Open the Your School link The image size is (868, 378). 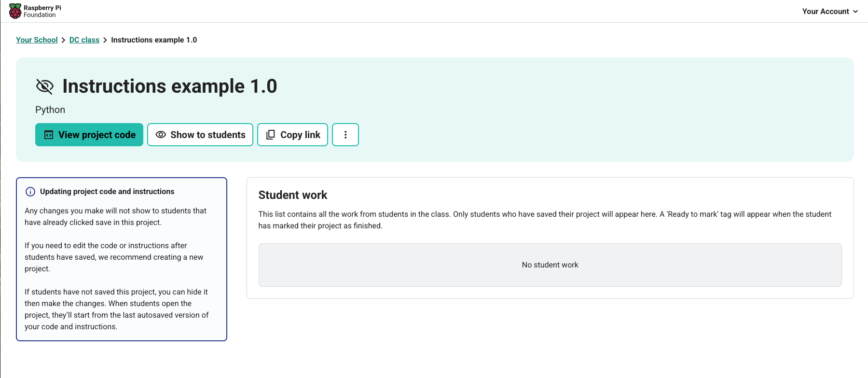[37, 40]
